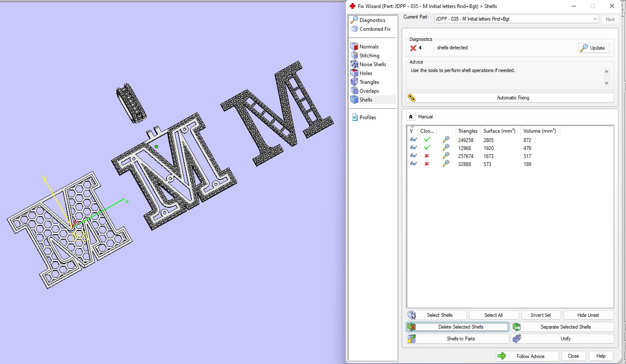The width and height of the screenshot is (626, 364).
Task: Open the Combined Fix page
Action: [x=371, y=29]
